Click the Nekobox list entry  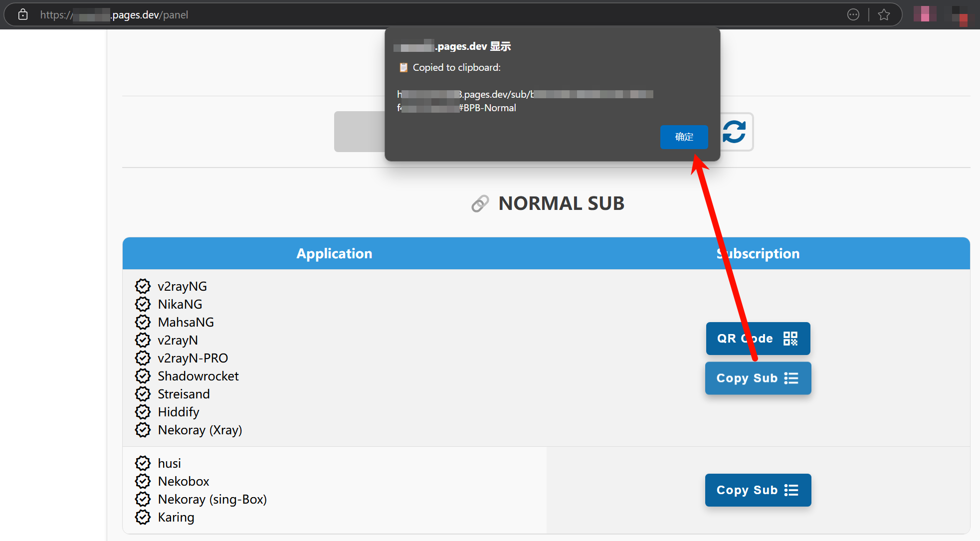pos(183,481)
